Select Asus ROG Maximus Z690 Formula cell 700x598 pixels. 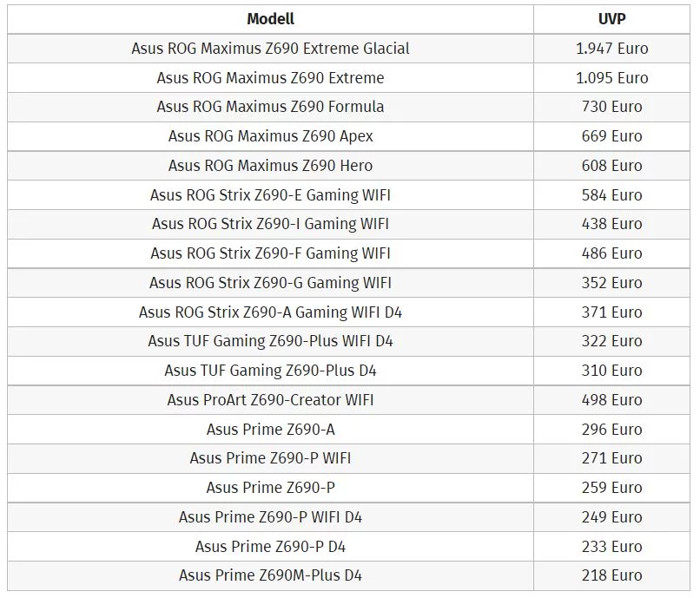coord(270,107)
